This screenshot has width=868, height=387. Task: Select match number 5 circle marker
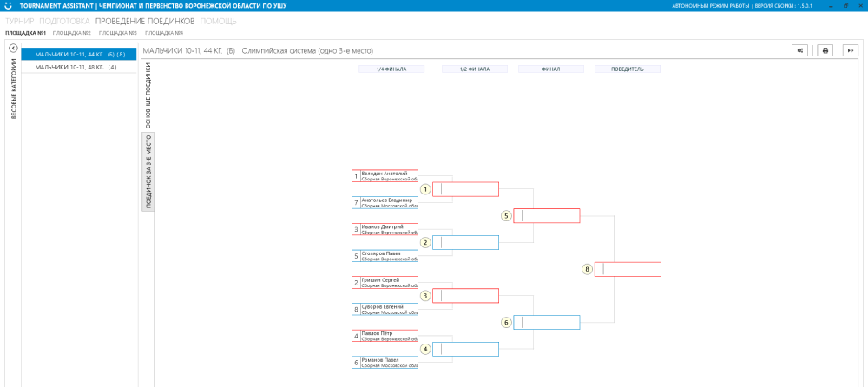[x=506, y=215]
